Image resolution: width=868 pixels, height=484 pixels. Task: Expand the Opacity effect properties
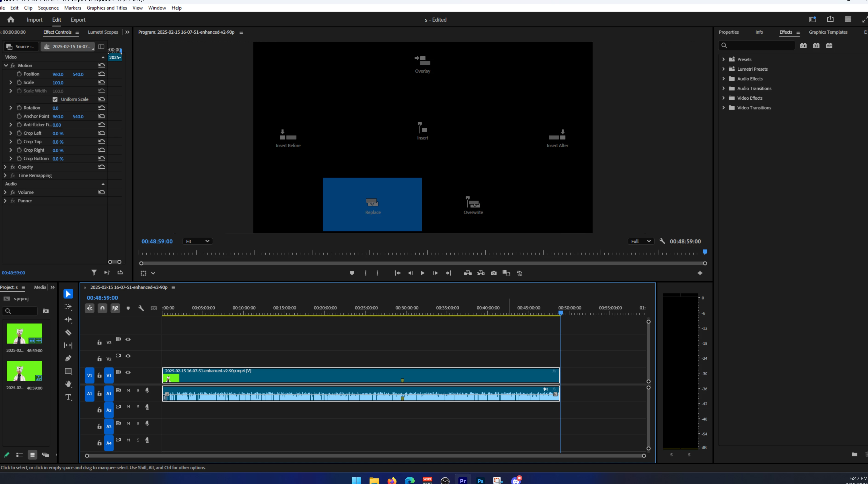(x=5, y=167)
